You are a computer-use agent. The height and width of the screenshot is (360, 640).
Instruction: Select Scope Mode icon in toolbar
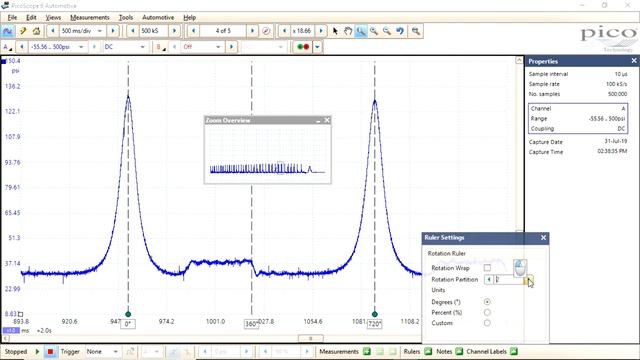click(x=7, y=31)
